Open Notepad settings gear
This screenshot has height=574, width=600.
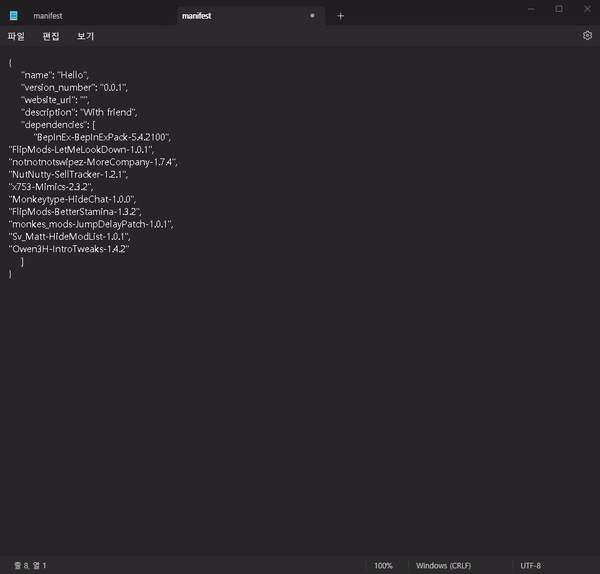tap(587, 36)
